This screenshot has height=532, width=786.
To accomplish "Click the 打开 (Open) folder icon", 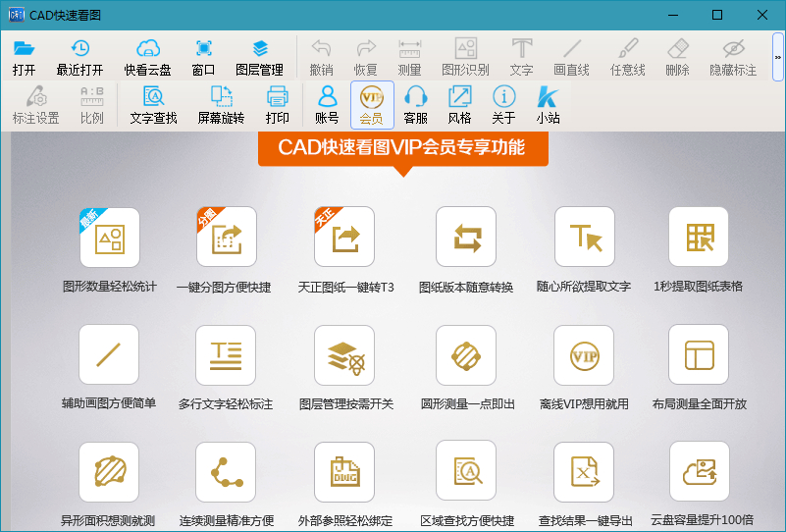I will 25,56.
